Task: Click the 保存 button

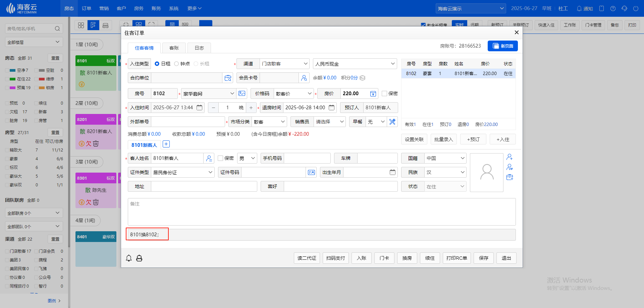Action: (x=484, y=258)
